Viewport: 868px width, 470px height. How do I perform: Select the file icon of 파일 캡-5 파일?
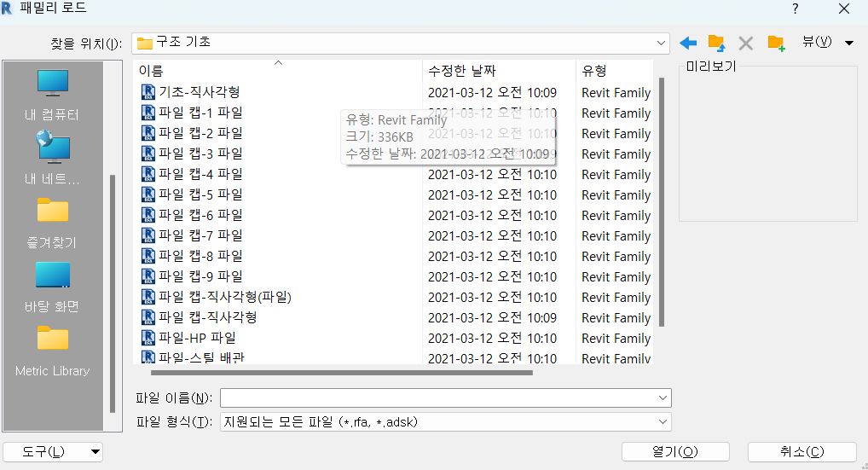[x=148, y=194]
